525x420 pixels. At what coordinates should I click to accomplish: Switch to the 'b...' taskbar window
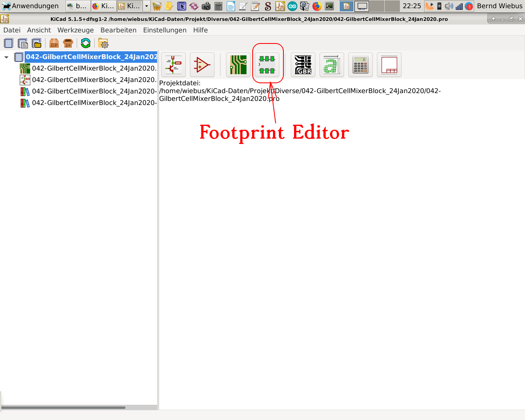point(78,6)
